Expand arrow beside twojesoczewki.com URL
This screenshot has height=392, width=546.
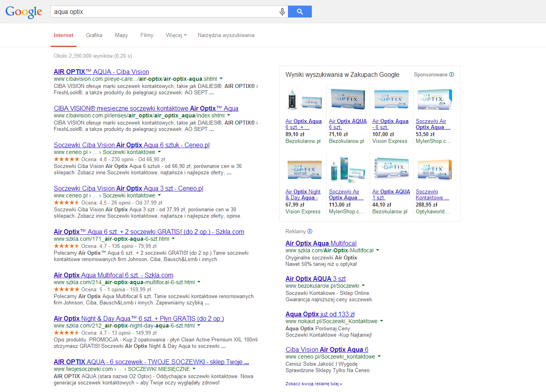pyautogui.click(x=194, y=369)
